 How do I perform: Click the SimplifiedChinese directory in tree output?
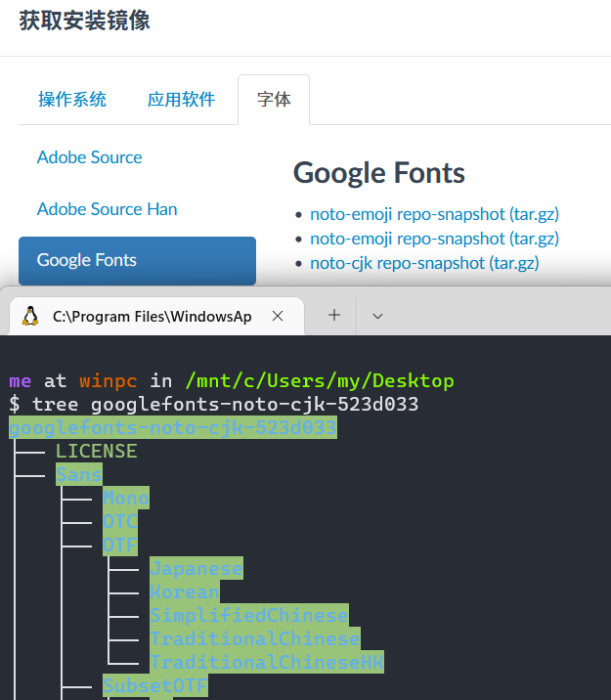pyautogui.click(x=249, y=615)
